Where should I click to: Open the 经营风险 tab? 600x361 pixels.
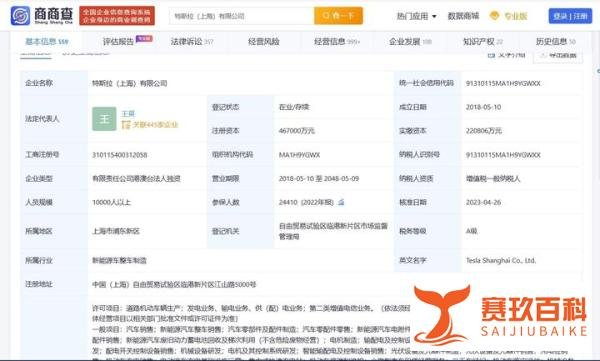(x=264, y=41)
